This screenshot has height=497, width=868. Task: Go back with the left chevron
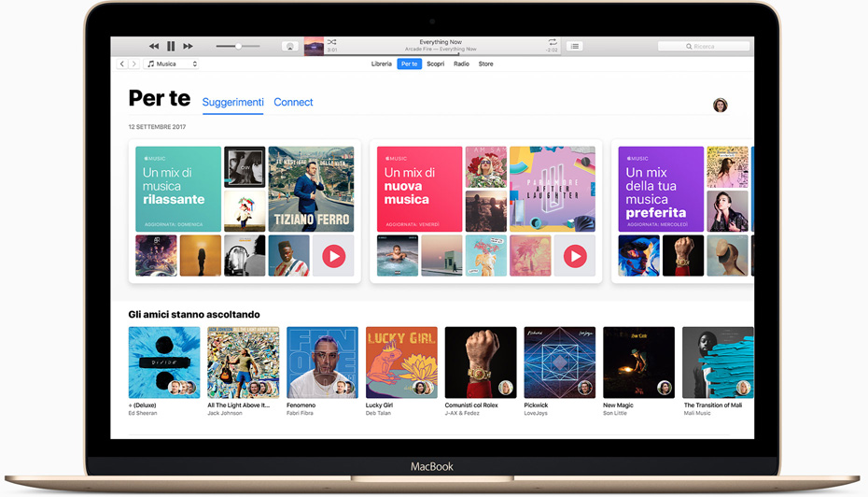pos(121,64)
